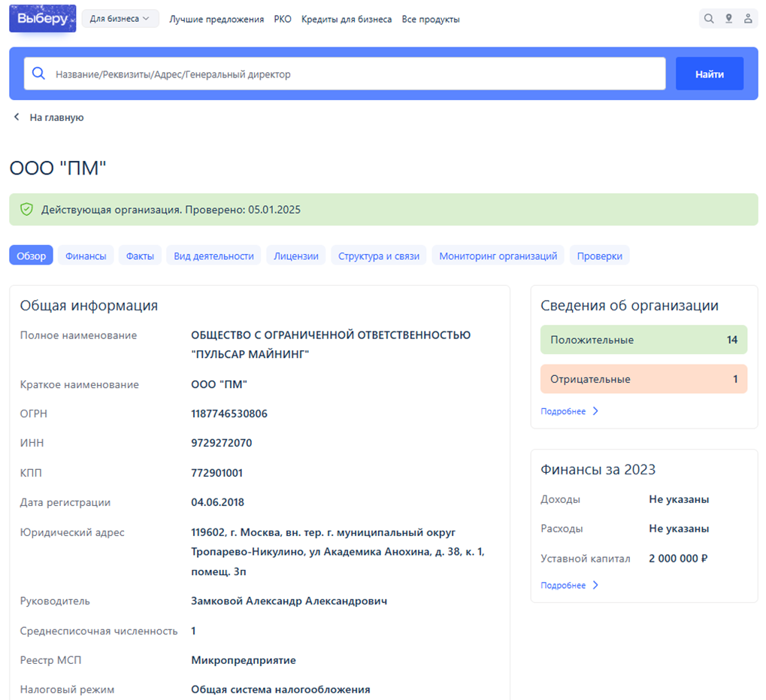The image size is (766, 700).
Task: Click the magnifier icon inside search field
Action: tap(38, 74)
